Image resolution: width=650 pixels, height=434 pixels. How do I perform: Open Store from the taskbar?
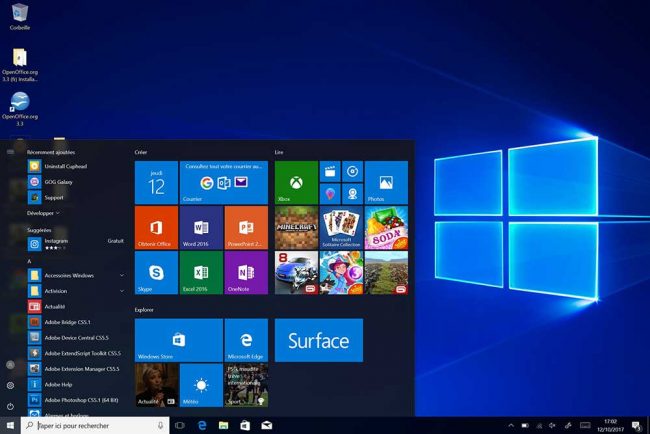[x=245, y=425]
